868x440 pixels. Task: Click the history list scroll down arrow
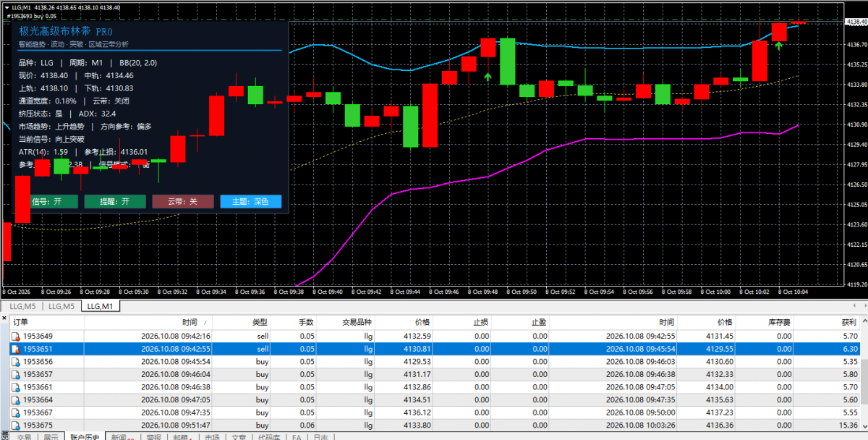pos(864,426)
